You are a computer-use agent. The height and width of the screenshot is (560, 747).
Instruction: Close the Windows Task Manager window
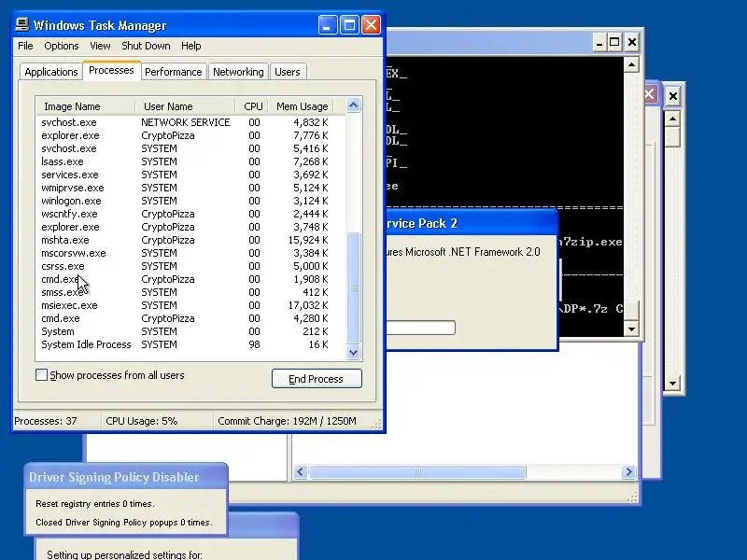point(371,25)
